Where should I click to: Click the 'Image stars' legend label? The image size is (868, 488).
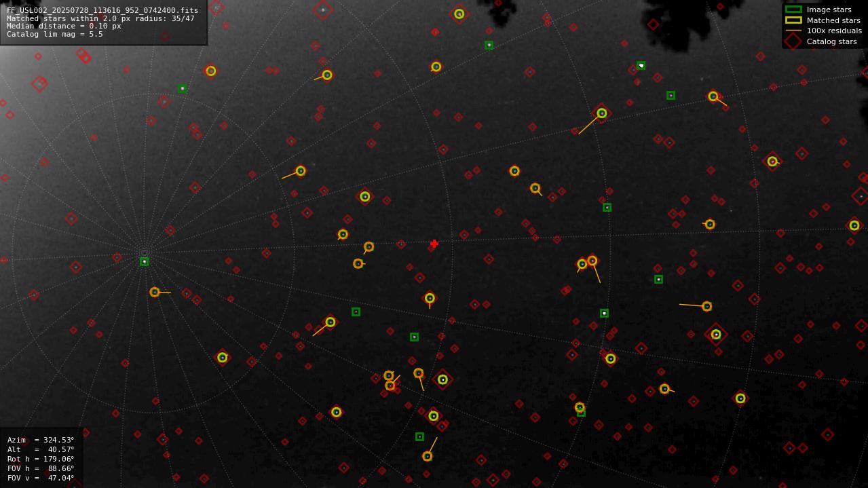[x=829, y=10]
